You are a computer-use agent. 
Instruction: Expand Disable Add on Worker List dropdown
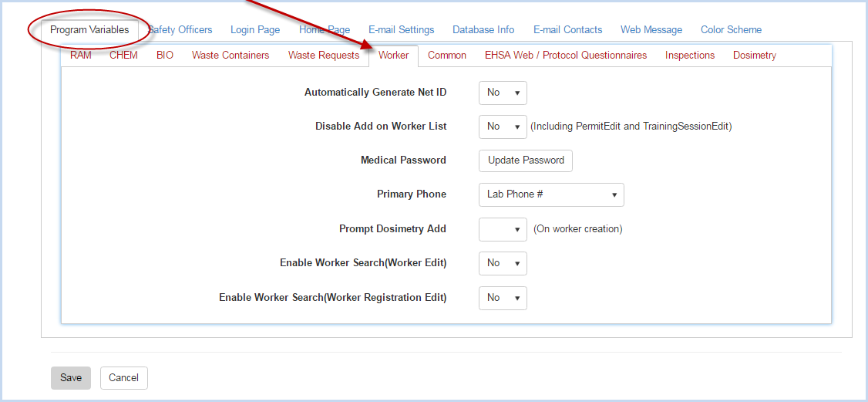point(503,127)
